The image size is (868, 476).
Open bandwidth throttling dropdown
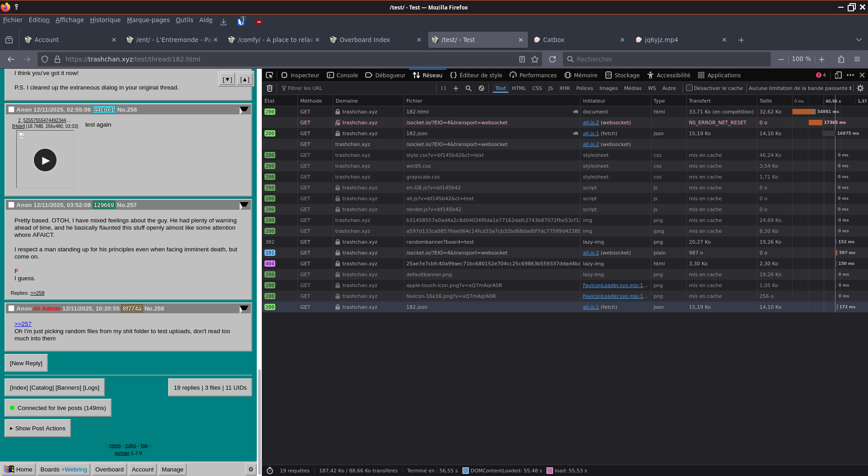[x=800, y=88]
